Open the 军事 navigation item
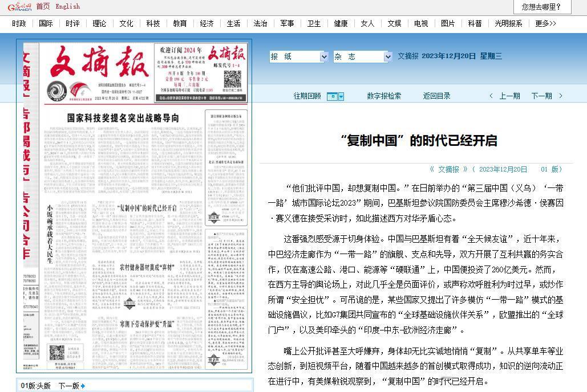 [287, 23]
